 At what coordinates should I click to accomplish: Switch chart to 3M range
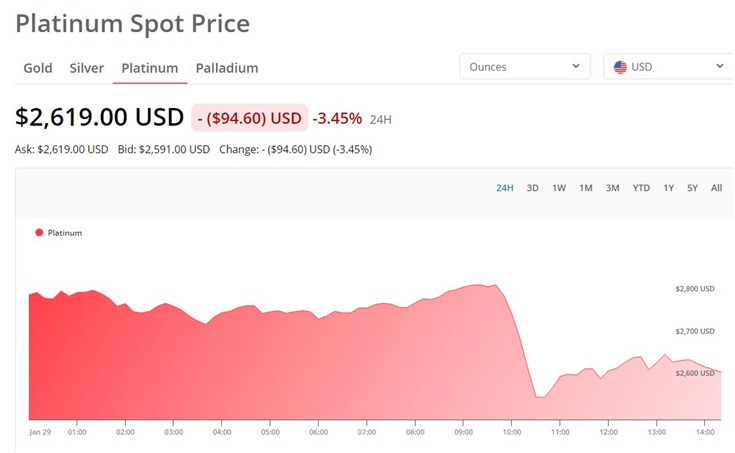click(x=612, y=188)
